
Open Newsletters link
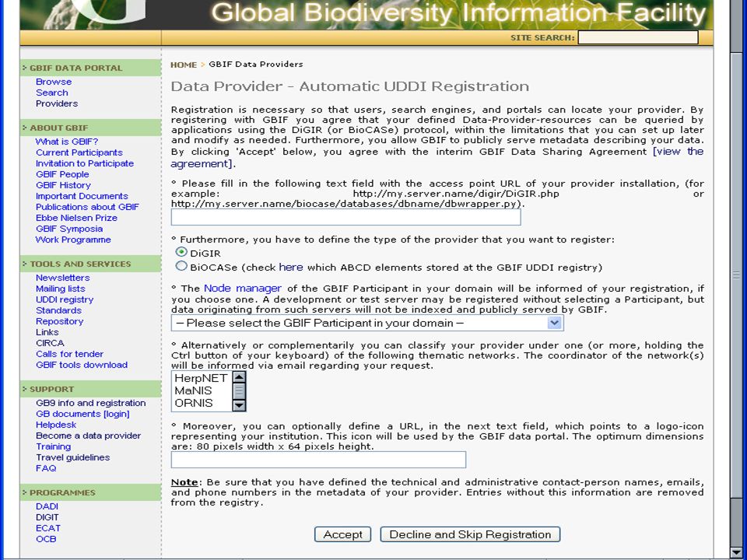62,278
